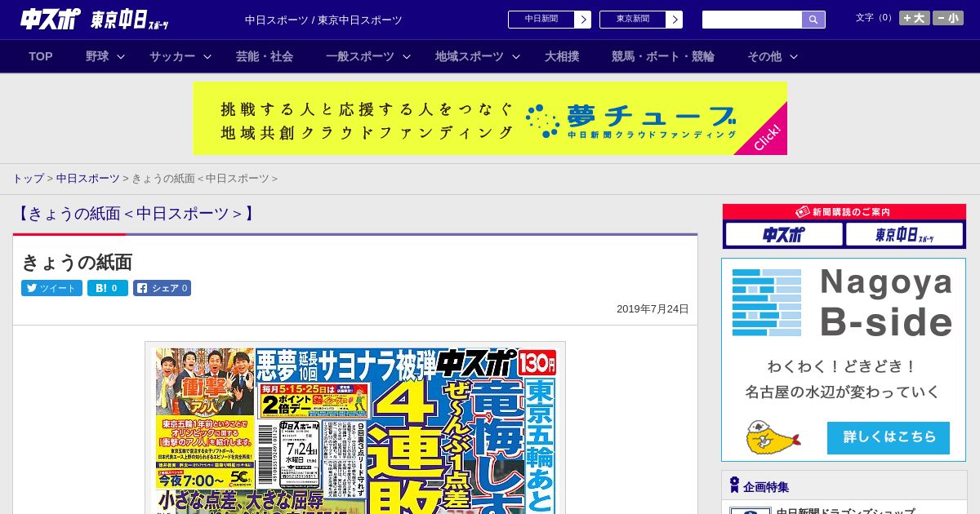Click the 詳しくはこちら button
980x514 pixels.
click(889, 438)
